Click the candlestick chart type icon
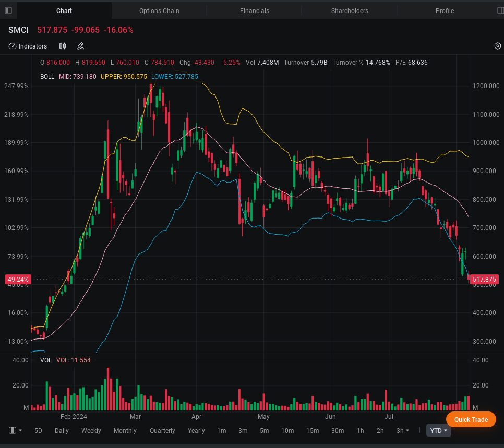Viewport: 504px width, 448px height. 63,46
